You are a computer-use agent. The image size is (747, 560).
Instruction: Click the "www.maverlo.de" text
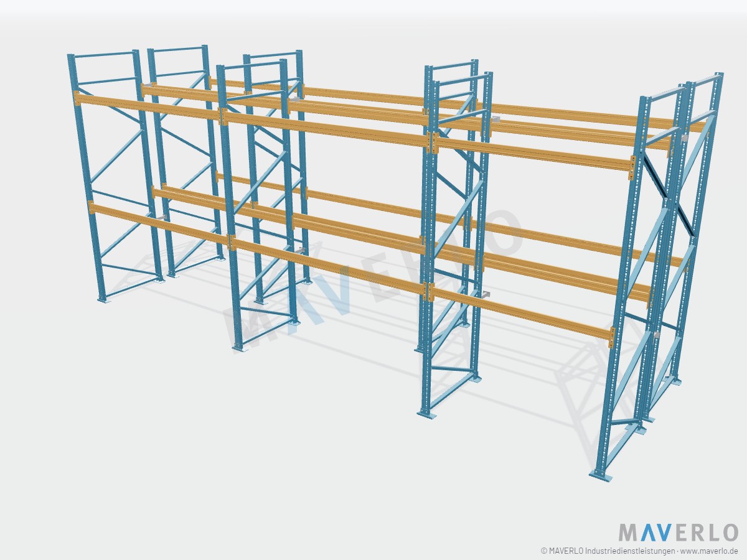pyautogui.click(x=709, y=551)
